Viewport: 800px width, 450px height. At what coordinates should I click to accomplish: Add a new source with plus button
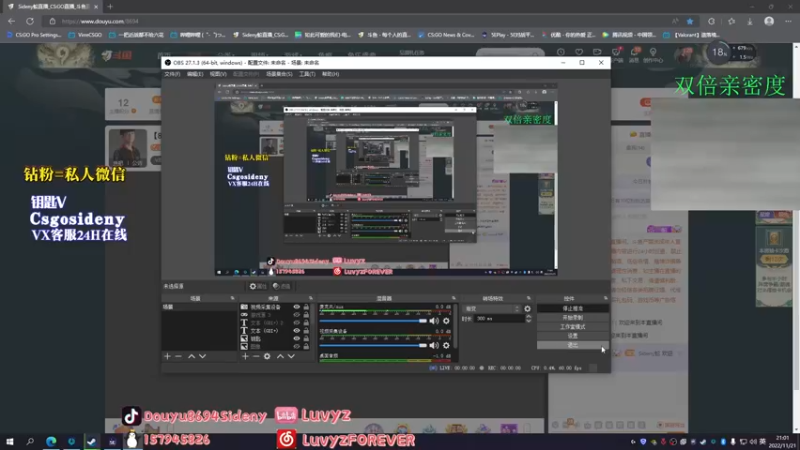[245, 356]
